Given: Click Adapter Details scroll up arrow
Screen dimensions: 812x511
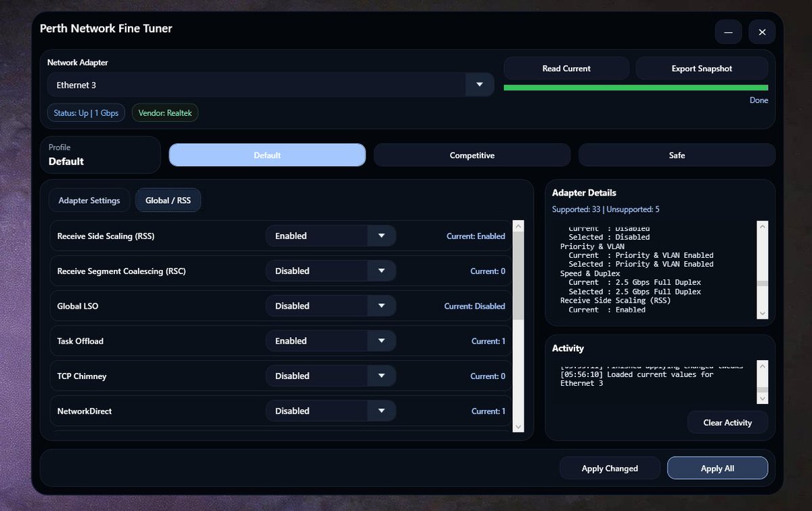Looking at the screenshot, I should [x=763, y=226].
